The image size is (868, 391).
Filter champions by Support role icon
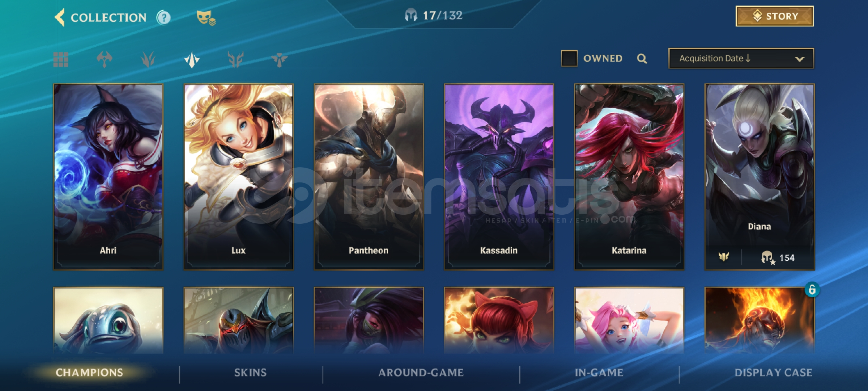point(279,59)
